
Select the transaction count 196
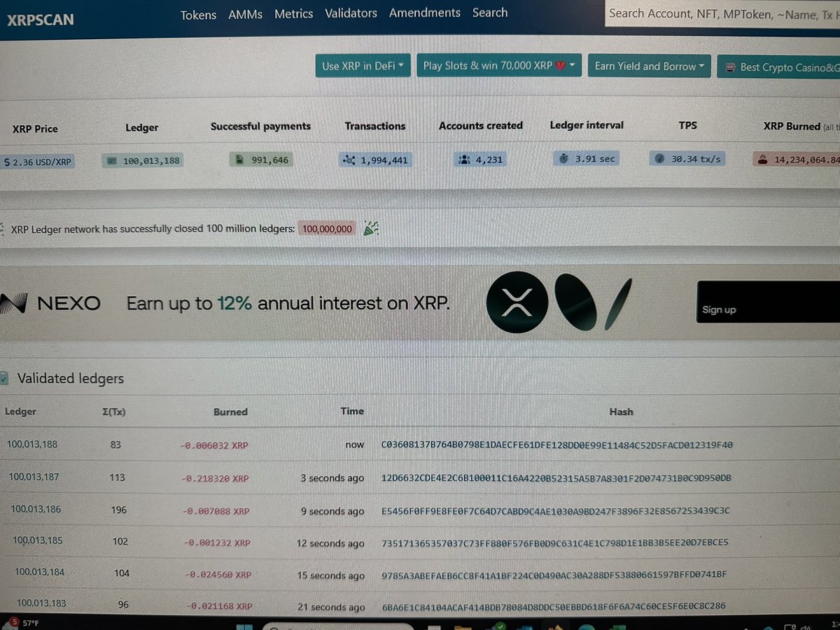click(119, 510)
